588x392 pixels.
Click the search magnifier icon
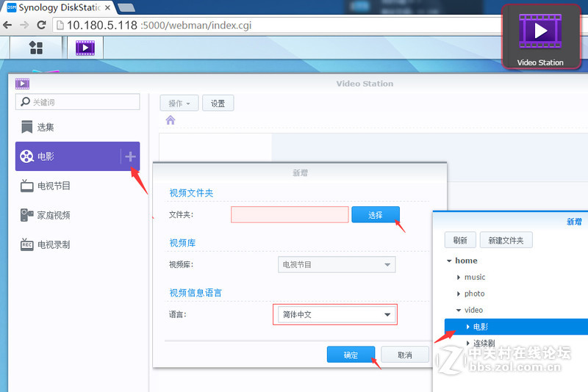25,101
